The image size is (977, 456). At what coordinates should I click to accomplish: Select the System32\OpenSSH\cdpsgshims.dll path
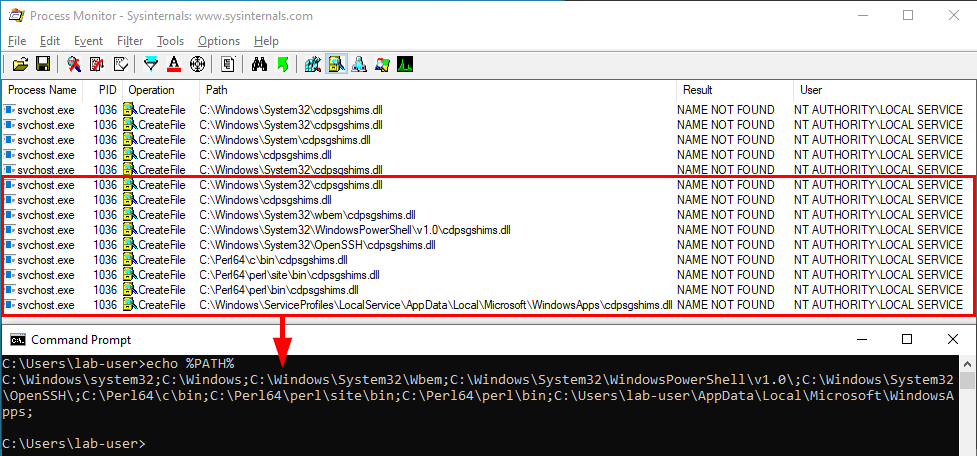pyautogui.click(x=317, y=245)
